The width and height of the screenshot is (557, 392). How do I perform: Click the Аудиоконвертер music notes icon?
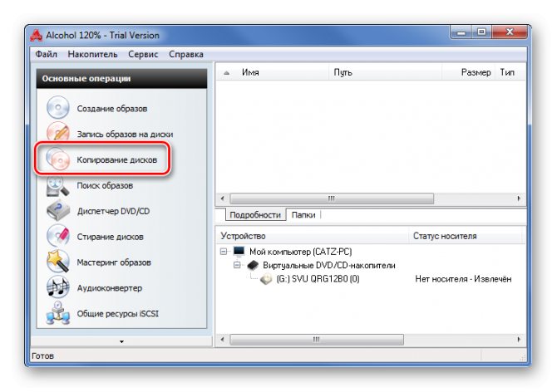58,287
